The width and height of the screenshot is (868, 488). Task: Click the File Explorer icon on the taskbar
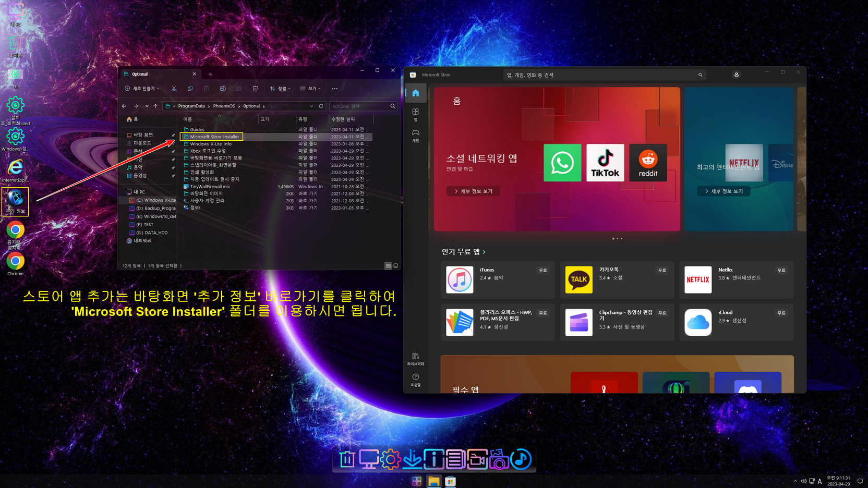(434, 481)
